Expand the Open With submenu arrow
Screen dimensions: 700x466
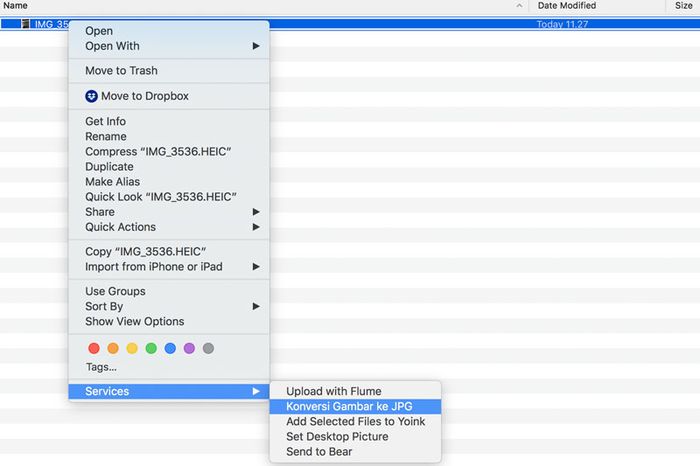point(256,46)
